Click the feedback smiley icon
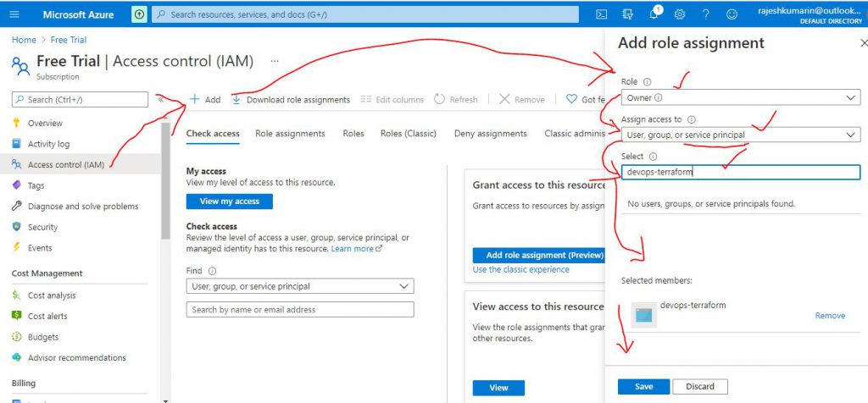The height and width of the screenshot is (403, 868). click(x=732, y=14)
